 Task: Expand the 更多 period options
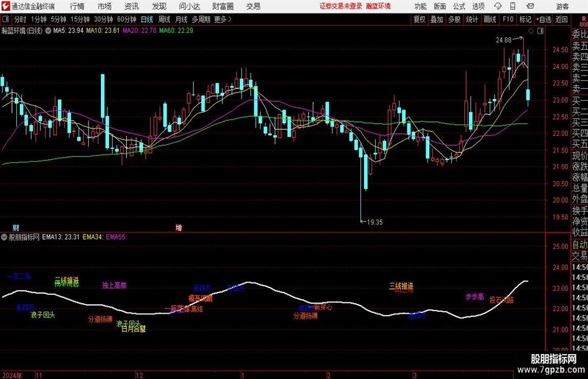(223, 19)
